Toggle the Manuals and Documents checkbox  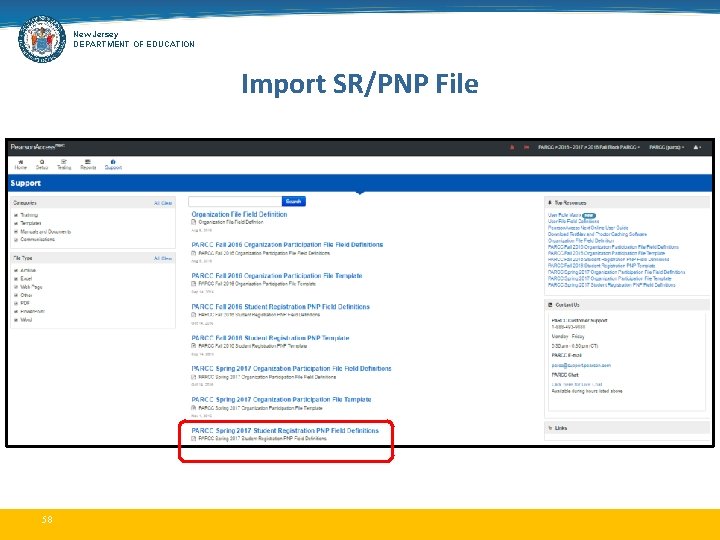[16, 232]
